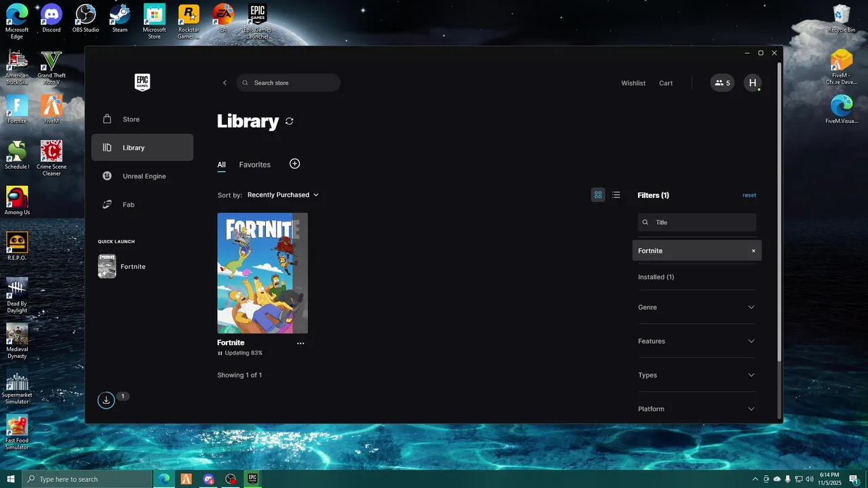Switch to grid view
The width and height of the screenshot is (868, 488).
coord(598,195)
